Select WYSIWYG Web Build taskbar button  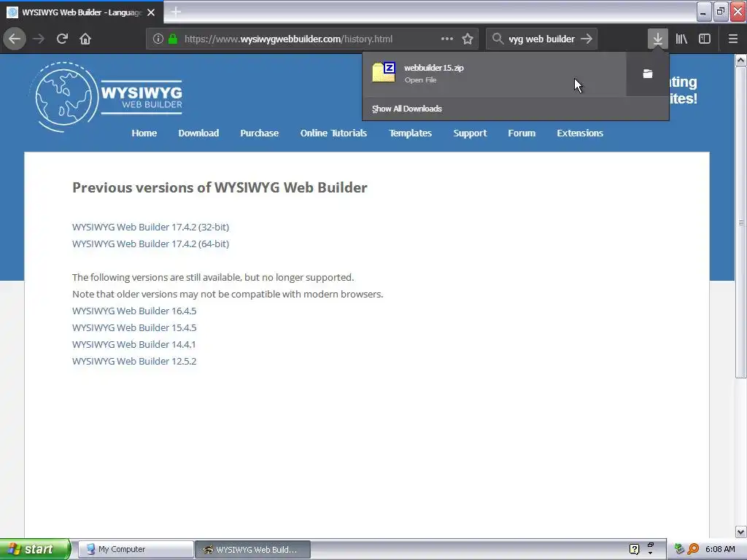tap(253, 549)
